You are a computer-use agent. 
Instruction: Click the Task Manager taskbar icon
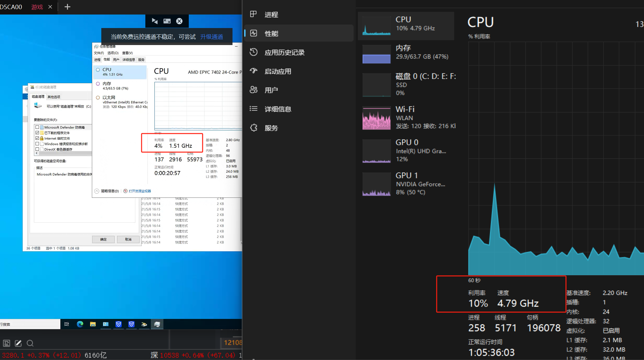tap(157, 324)
